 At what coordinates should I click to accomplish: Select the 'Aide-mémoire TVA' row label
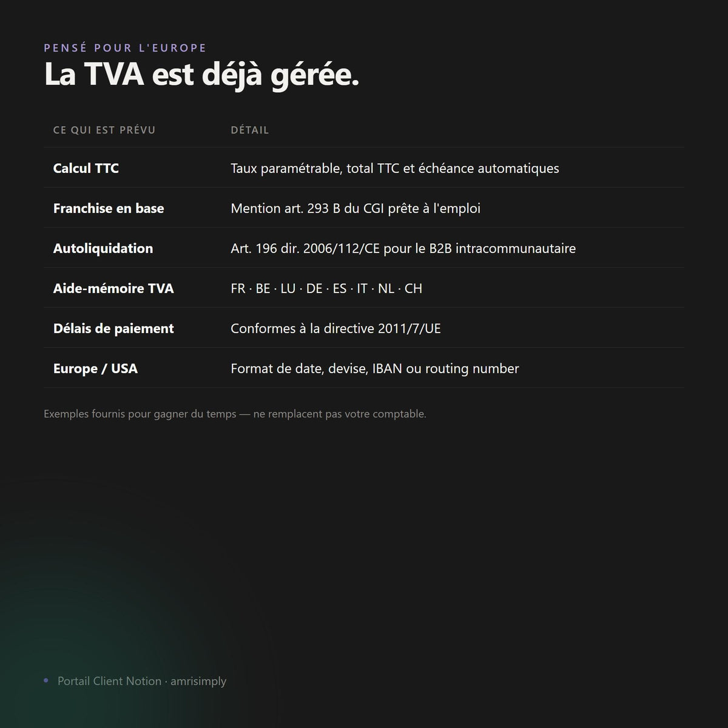113,288
